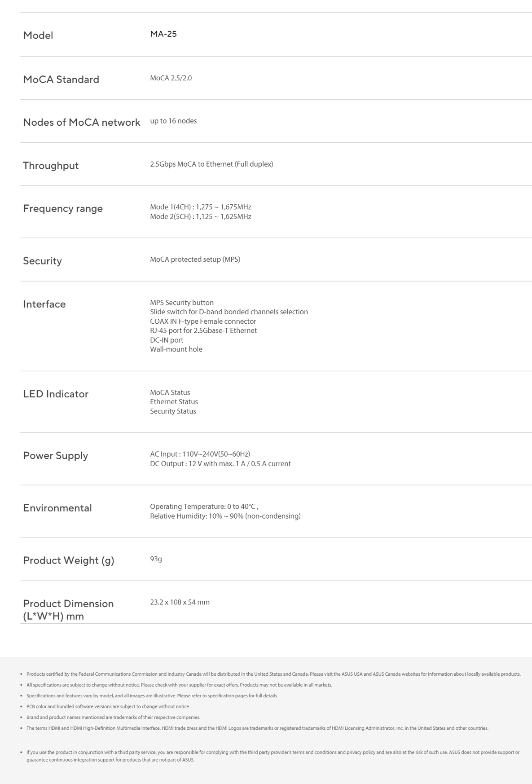The image size is (532, 784).
Task: Click the MA-25 model name
Action: (163, 34)
